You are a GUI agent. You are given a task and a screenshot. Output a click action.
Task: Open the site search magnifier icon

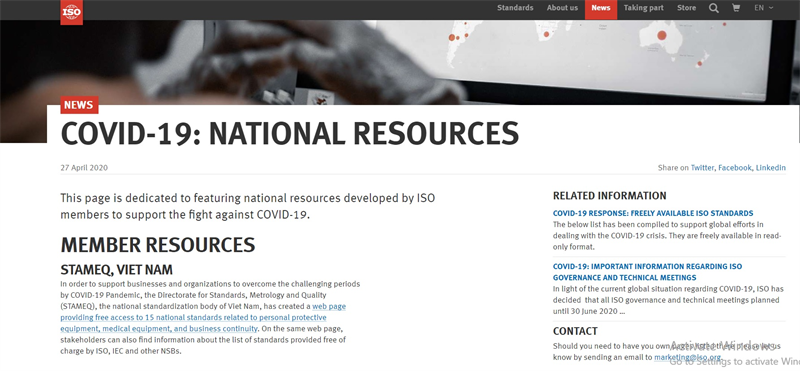(x=714, y=8)
